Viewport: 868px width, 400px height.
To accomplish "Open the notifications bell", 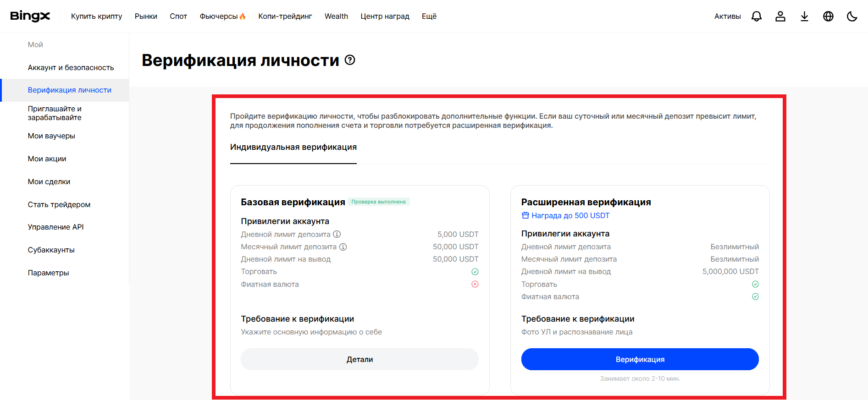I will 757,16.
